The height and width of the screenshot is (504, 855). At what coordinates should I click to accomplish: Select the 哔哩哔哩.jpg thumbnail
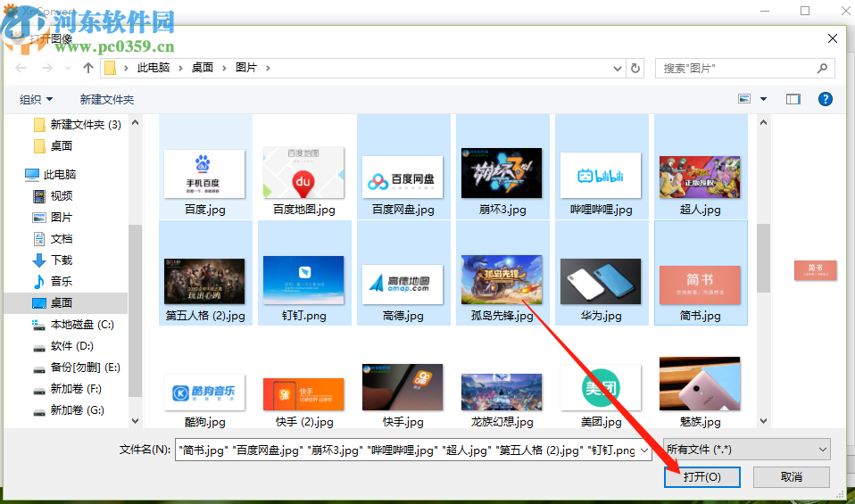click(x=601, y=174)
